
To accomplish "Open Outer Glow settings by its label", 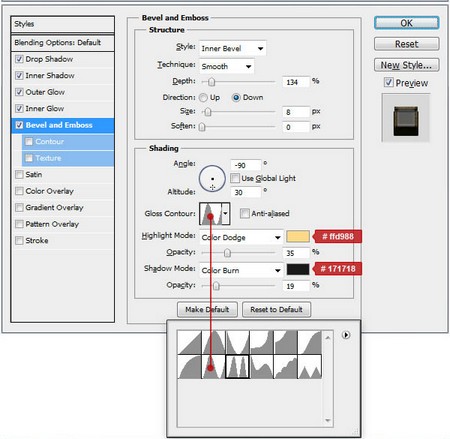I will [x=45, y=92].
